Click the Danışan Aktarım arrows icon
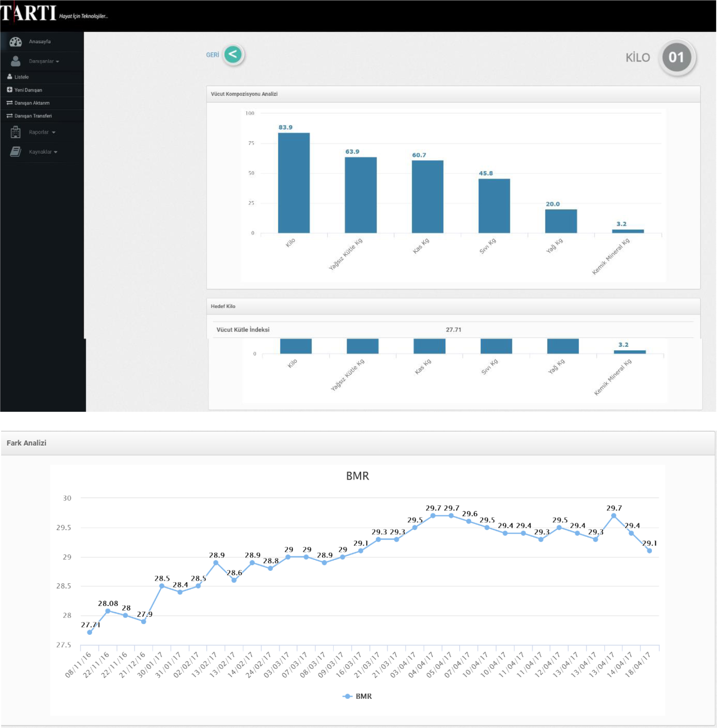The height and width of the screenshot is (728, 717). (10, 103)
